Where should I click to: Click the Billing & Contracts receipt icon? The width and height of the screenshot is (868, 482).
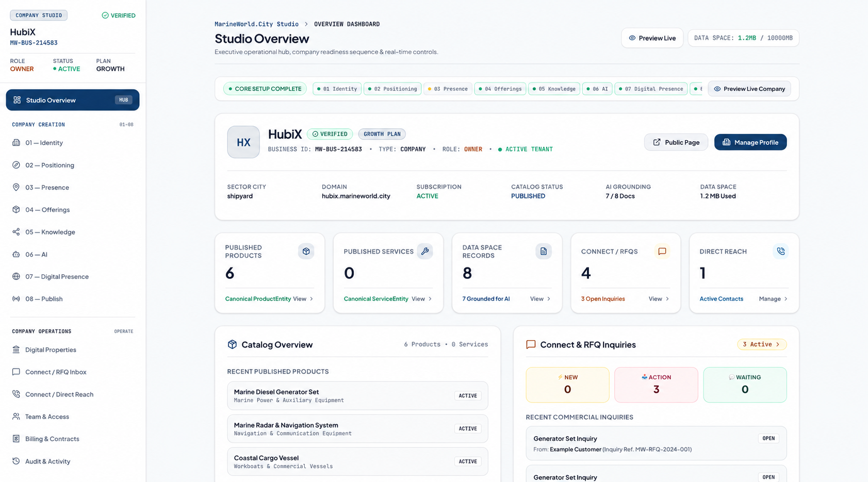[x=16, y=439]
